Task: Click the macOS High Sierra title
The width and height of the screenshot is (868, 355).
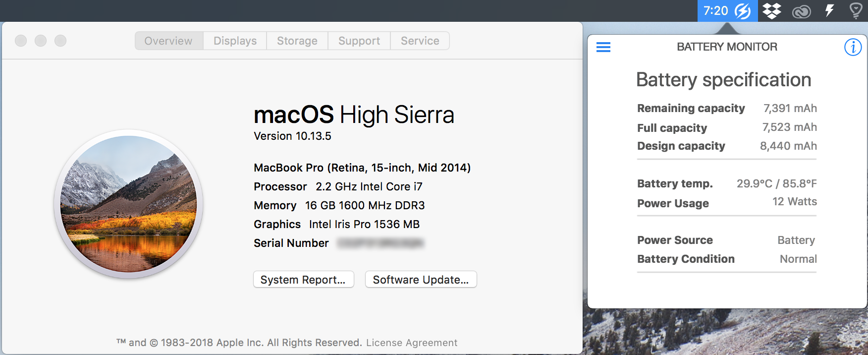Action: (354, 115)
